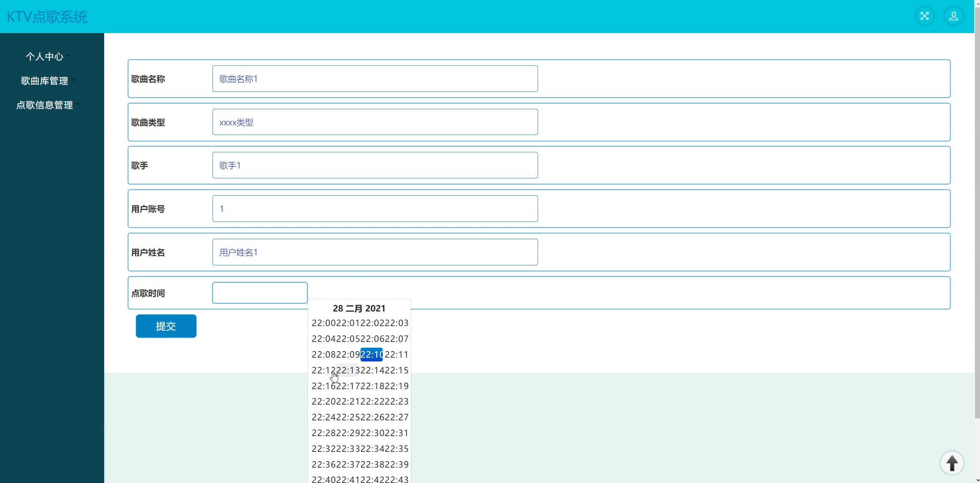Click the 28 二月 2021 date header
980x483 pixels.
point(359,308)
